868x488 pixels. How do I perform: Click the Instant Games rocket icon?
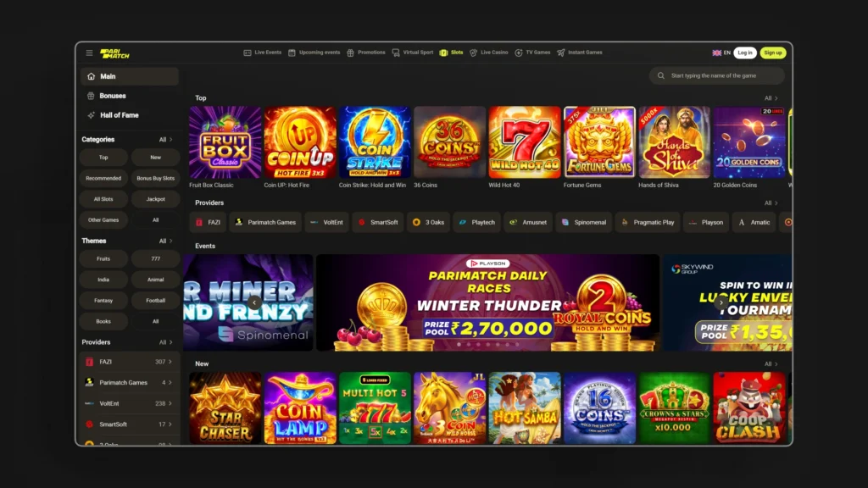[561, 53]
